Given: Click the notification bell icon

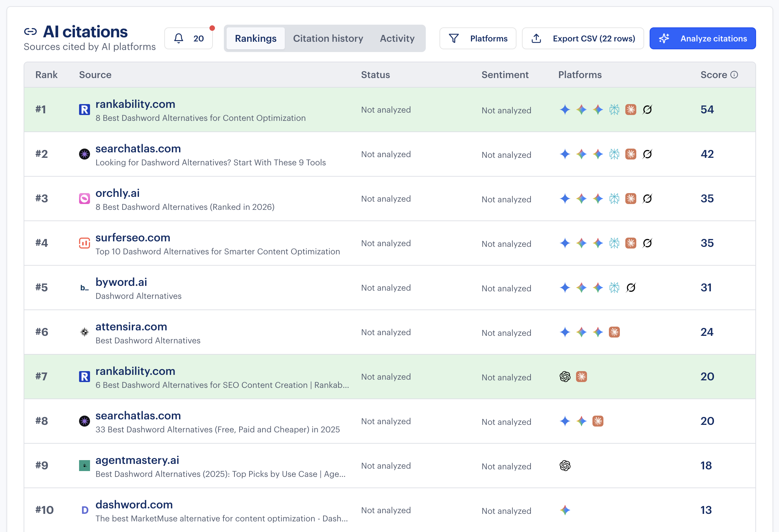Looking at the screenshot, I should coord(179,38).
